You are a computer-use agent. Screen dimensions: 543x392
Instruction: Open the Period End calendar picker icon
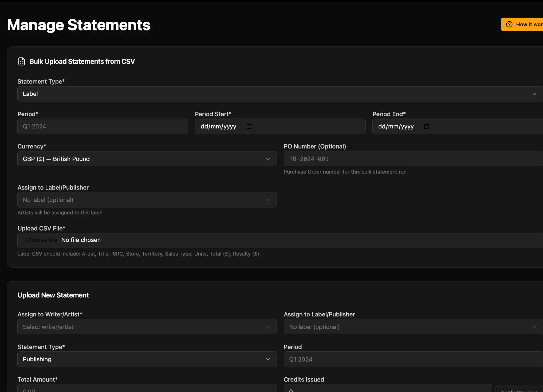[x=427, y=126]
